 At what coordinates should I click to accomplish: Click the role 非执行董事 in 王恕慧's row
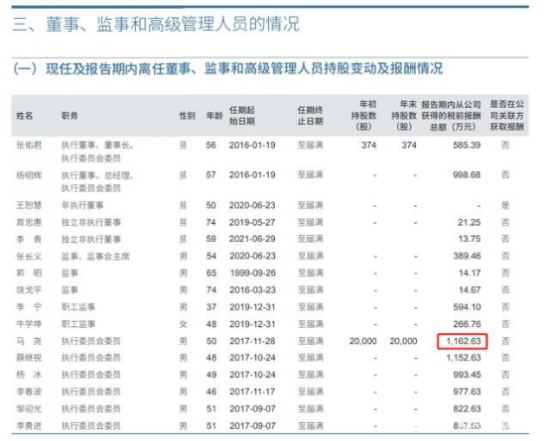[83, 205]
